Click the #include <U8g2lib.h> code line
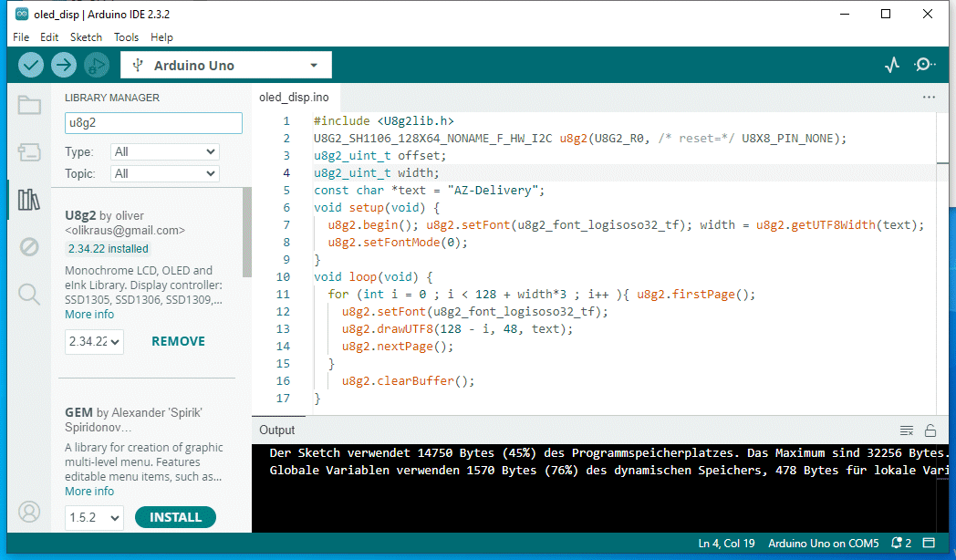 pos(383,121)
